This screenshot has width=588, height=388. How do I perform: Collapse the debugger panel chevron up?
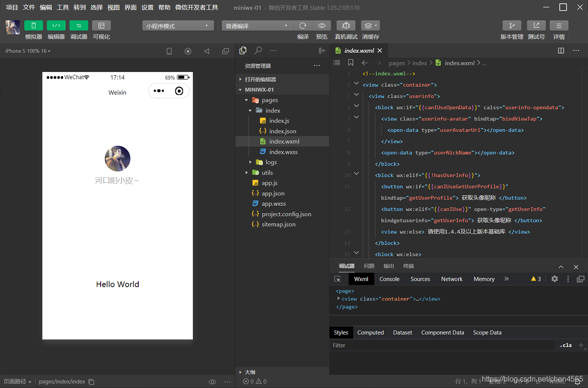click(x=561, y=267)
